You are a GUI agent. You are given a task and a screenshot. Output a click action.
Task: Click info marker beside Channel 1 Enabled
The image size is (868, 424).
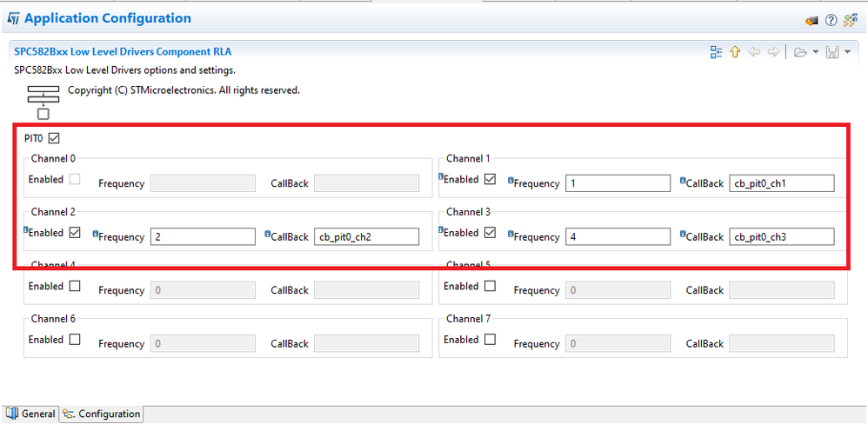(x=441, y=176)
